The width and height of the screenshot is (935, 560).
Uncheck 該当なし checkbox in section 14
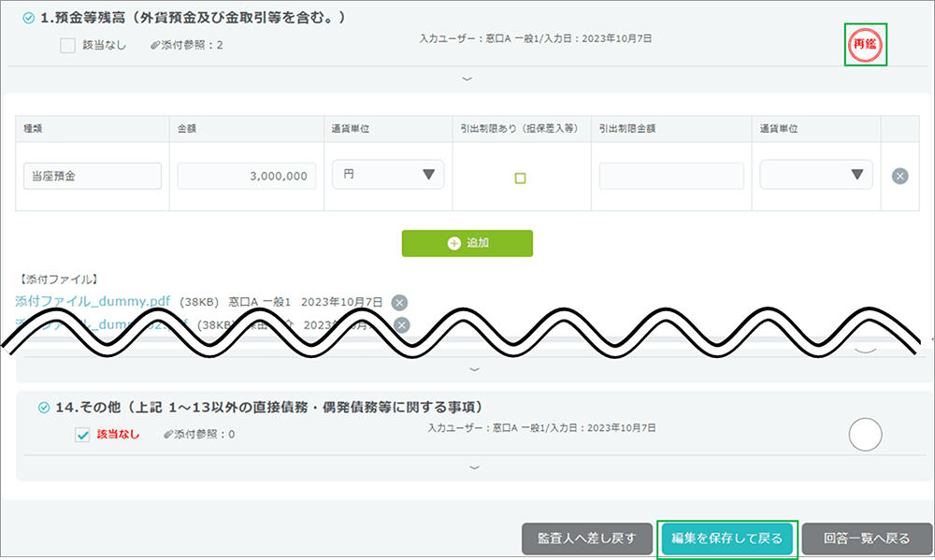tap(82, 435)
